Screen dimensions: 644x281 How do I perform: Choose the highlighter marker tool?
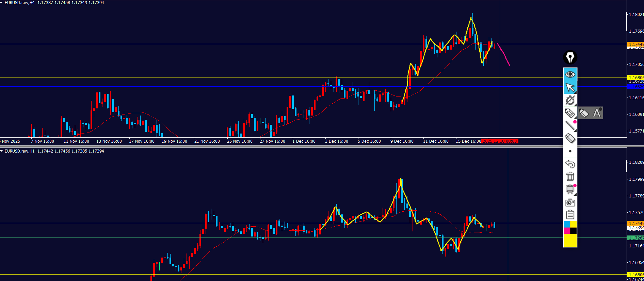click(570, 113)
